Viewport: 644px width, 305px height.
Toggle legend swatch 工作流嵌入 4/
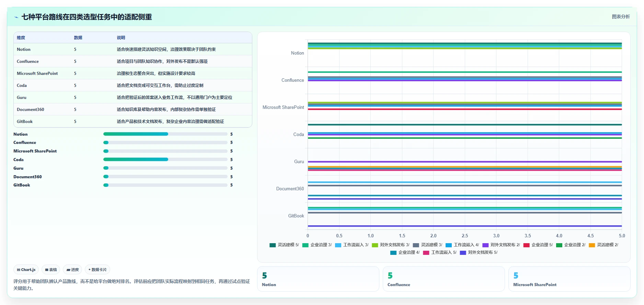[449, 245]
